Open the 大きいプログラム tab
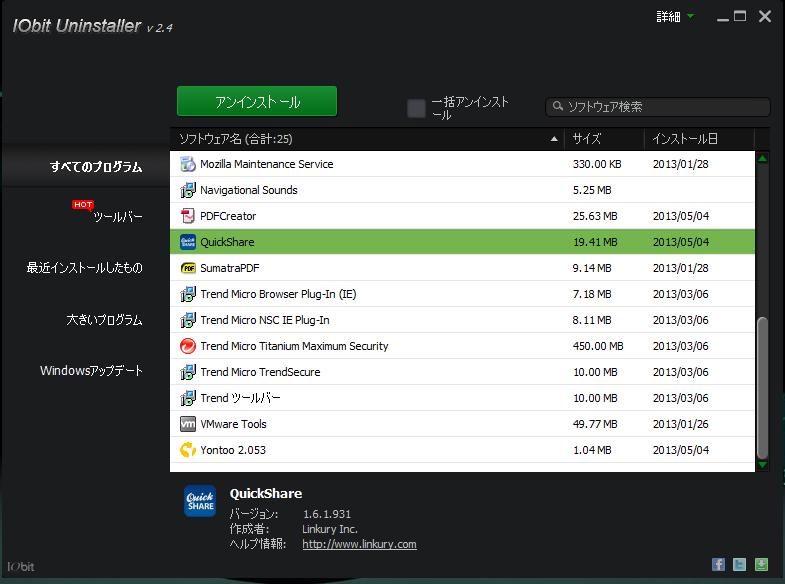The width and height of the screenshot is (785, 584). 104,319
